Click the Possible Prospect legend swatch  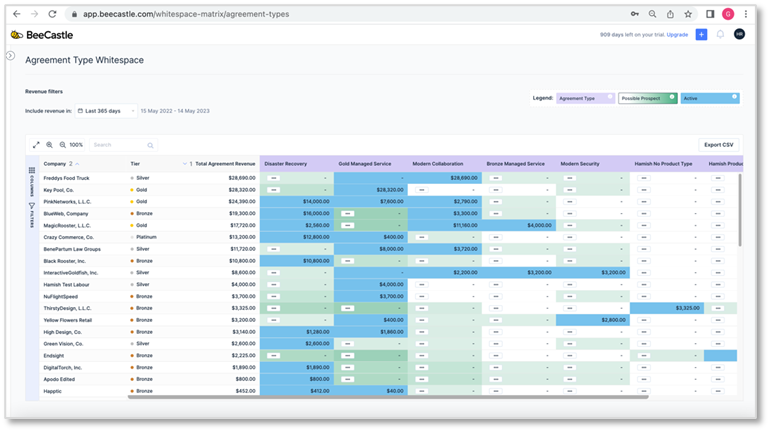[647, 98]
